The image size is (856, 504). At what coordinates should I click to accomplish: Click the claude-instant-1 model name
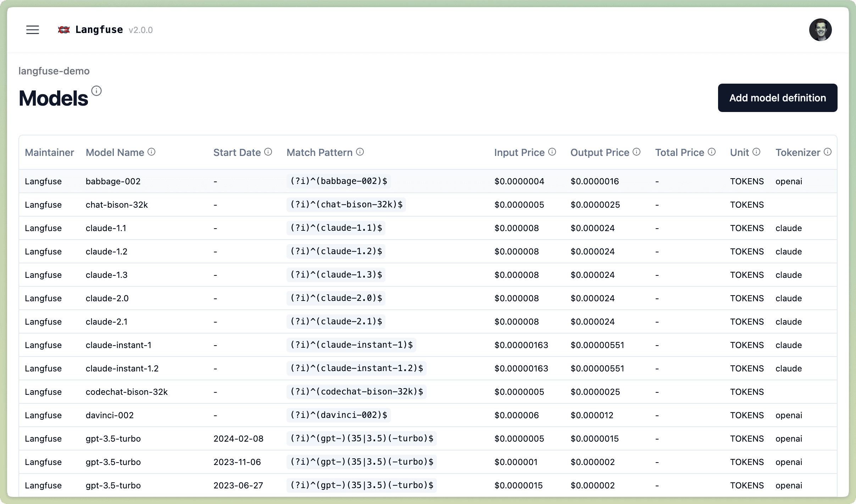(119, 345)
